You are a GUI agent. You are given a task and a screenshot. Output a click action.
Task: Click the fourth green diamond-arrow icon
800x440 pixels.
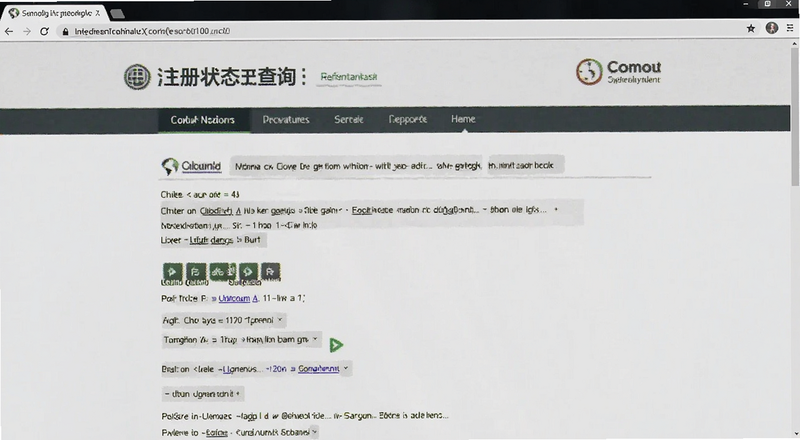tap(248, 272)
